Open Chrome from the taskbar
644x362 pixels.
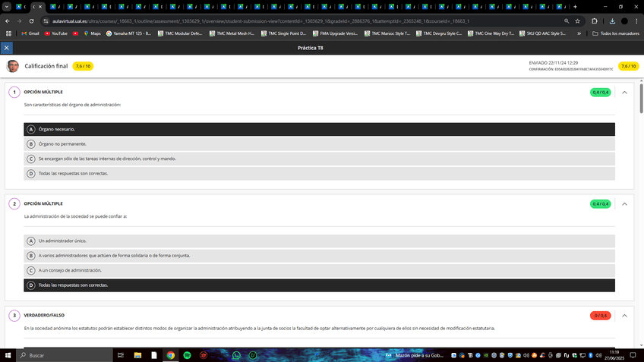click(x=170, y=355)
